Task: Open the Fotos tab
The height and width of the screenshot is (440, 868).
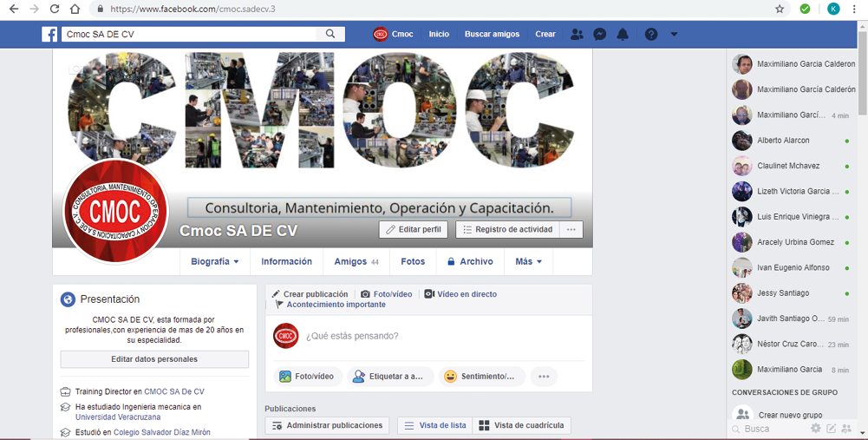Action: pos(413,261)
